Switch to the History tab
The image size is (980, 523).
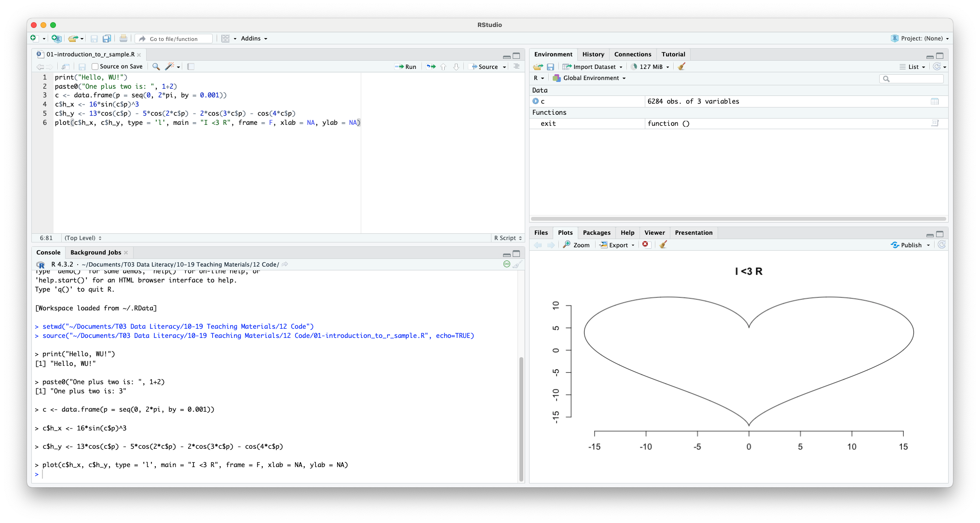(x=593, y=54)
